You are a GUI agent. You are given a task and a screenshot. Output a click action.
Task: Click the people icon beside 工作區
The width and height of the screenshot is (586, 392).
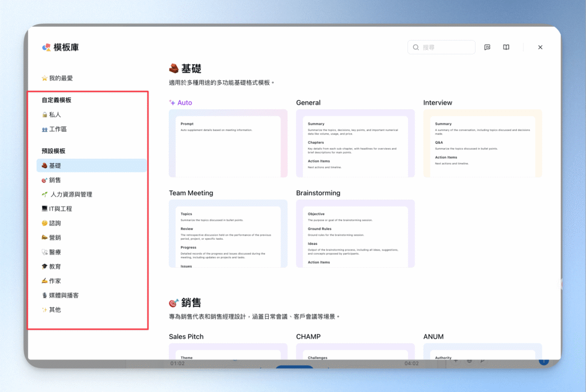(x=45, y=129)
